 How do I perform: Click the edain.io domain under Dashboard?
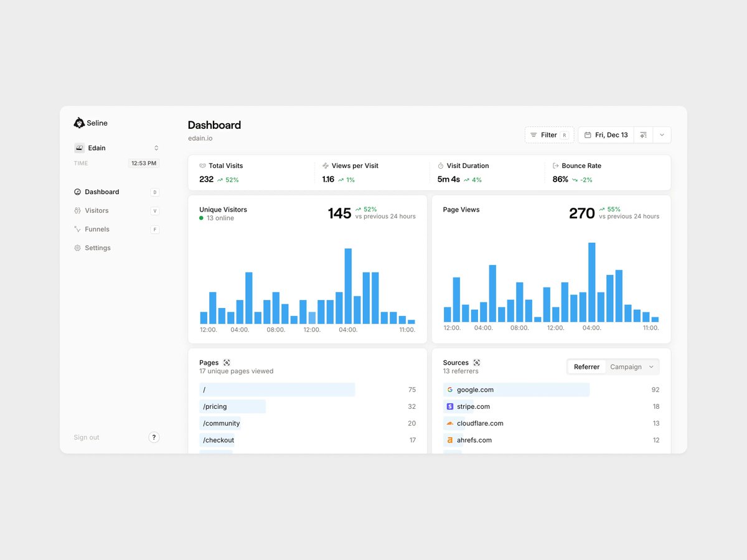pos(200,138)
